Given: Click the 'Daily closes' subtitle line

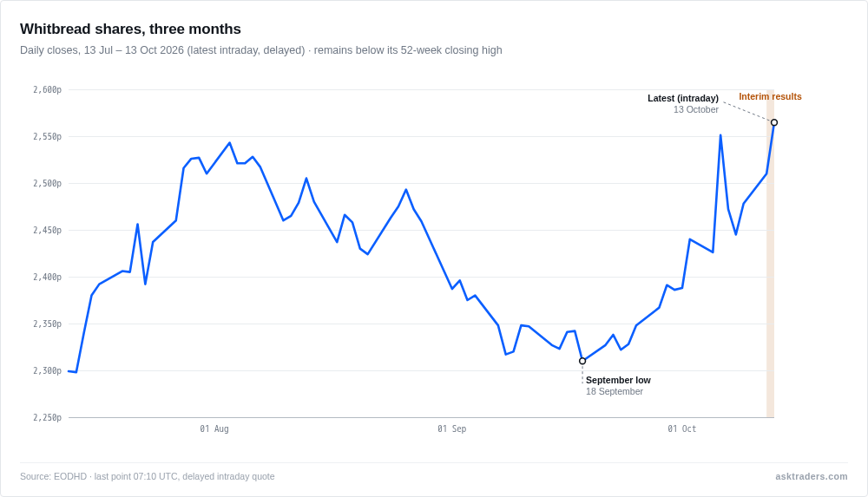Looking at the screenshot, I should [x=260, y=50].
